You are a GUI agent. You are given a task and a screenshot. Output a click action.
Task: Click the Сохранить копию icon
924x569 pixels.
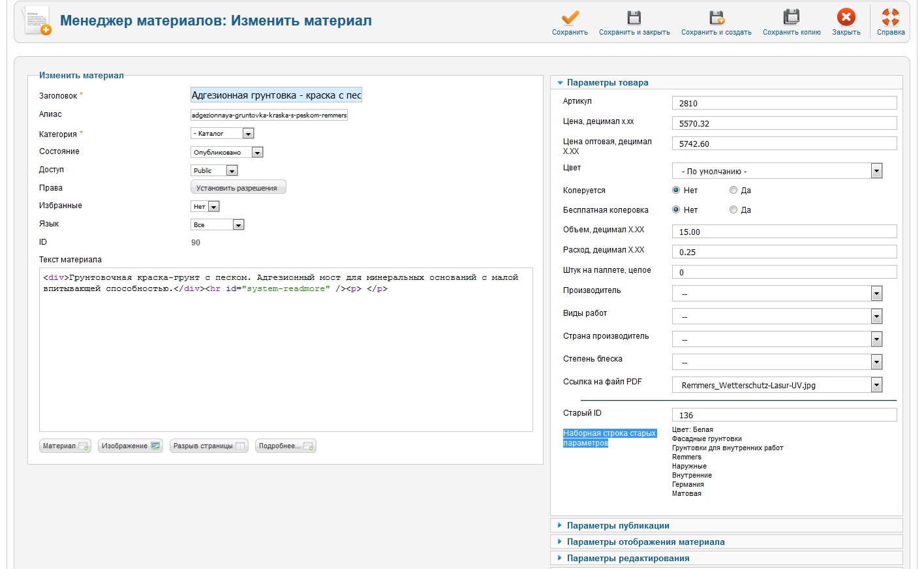tap(792, 18)
